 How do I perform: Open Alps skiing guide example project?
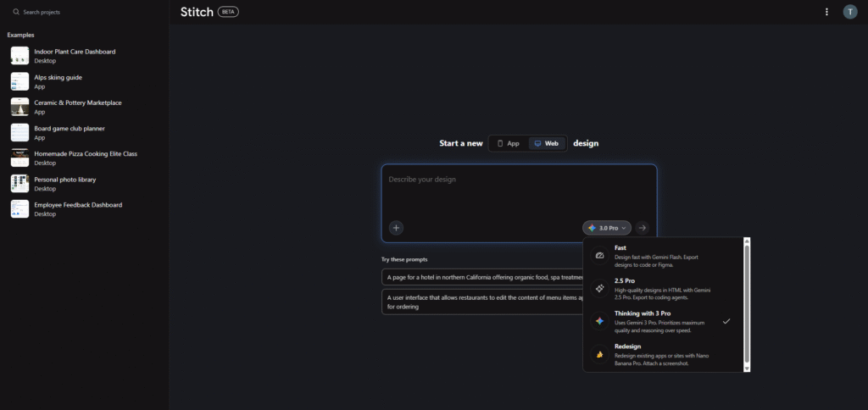[58, 77]
